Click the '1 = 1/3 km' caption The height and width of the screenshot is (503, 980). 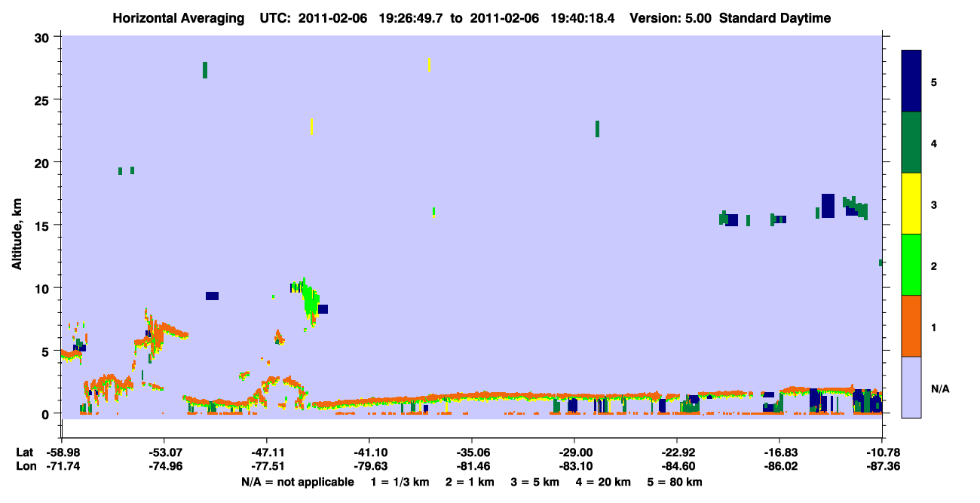tap(400, 482)
